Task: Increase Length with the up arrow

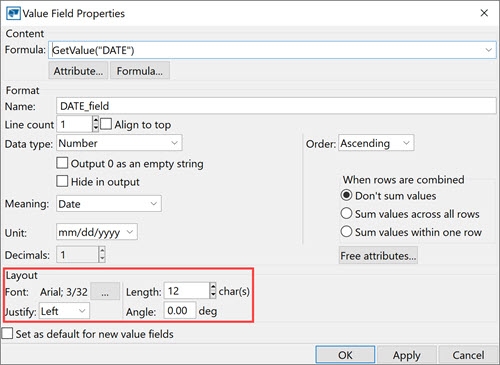Action: [x=213, y=287]
